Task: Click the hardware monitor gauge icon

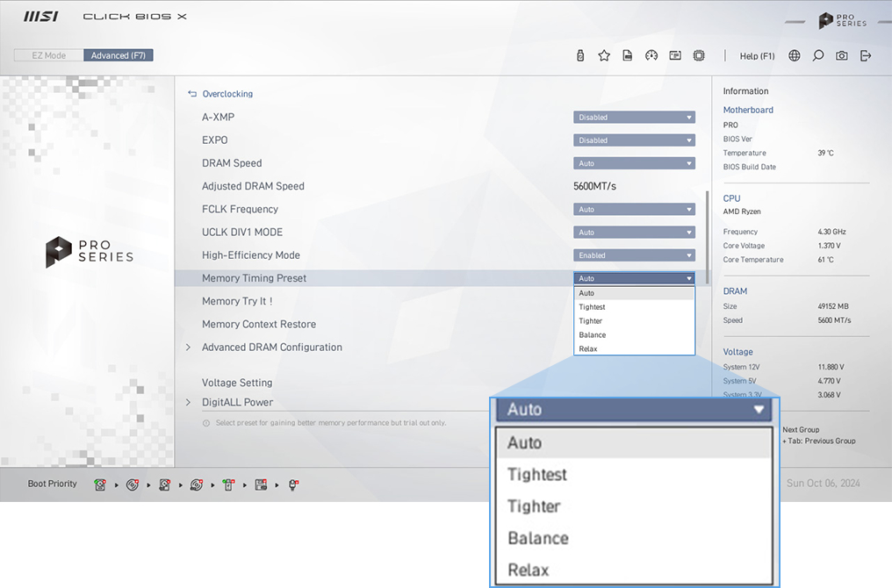Action: coord(651,55)
